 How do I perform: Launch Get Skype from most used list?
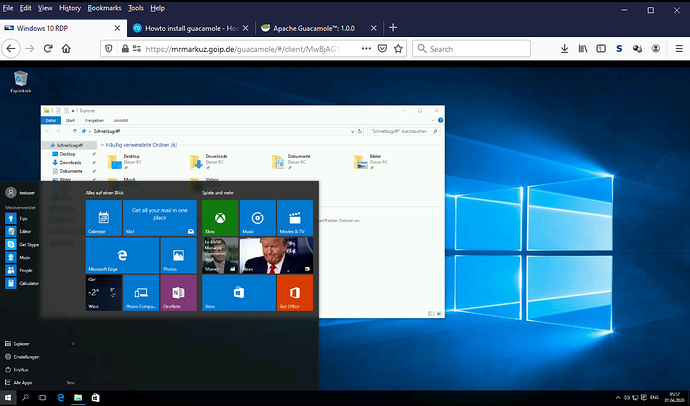tap(22, 244)
